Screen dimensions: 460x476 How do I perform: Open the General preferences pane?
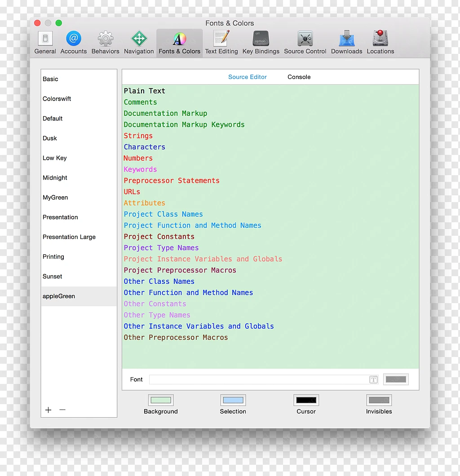click(x=45, y=43)
